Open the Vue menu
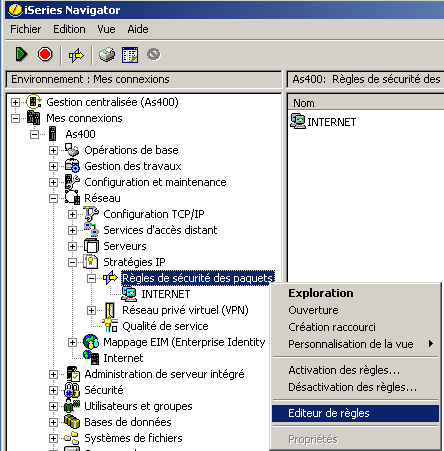 point(106,29)
